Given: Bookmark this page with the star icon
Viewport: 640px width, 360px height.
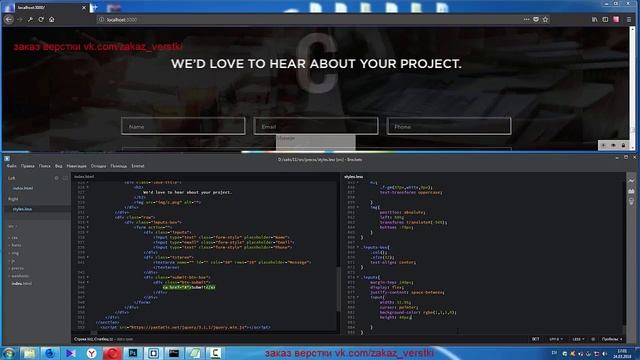Looking at the screenshot, I should pyautogui.click(x=545, y=19).
